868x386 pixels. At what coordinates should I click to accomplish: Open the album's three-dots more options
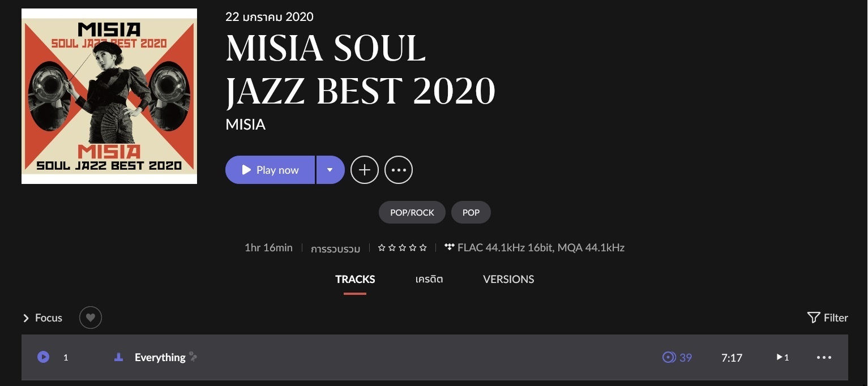click(x=399, y=170)
